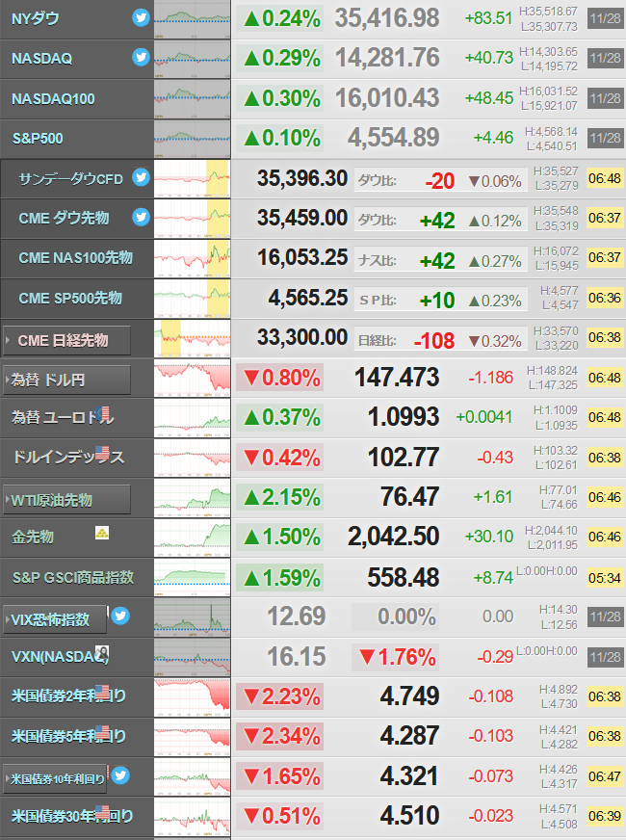This screenshot has height=840, width=626.
Task: Click the -108 日経比 difference value
Action: (x=434, y=341)
